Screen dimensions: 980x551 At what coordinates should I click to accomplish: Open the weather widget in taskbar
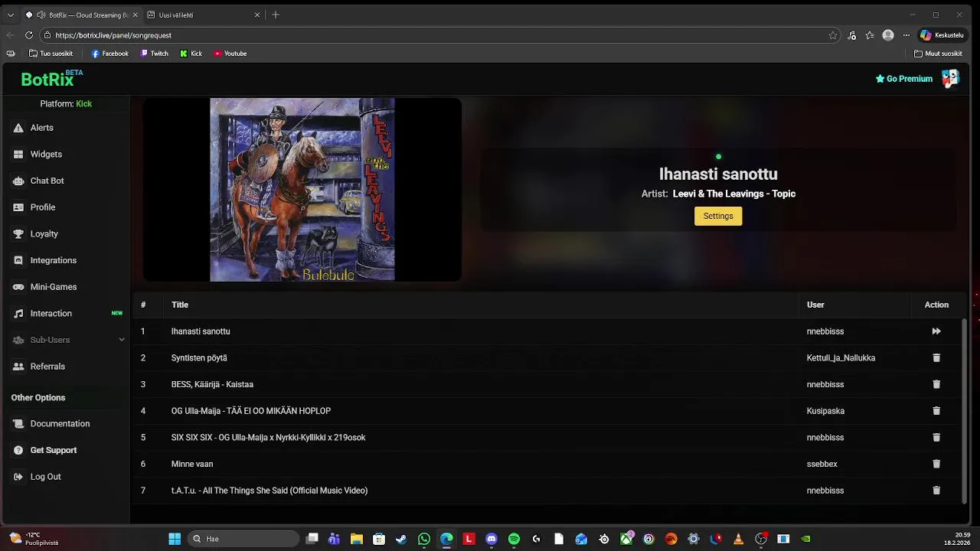pyautogui.click(x=34, y=539)
